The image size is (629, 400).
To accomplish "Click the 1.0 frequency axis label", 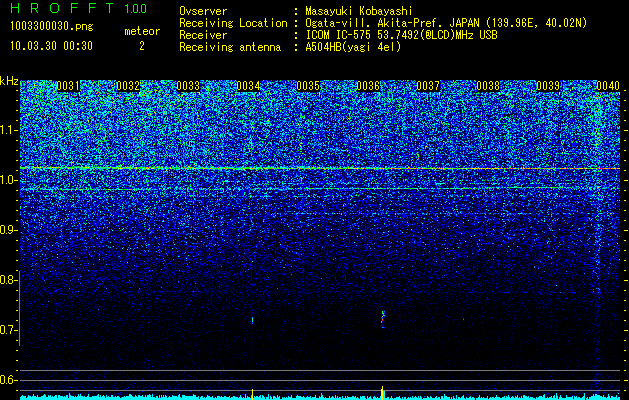I will click(7, 181).
